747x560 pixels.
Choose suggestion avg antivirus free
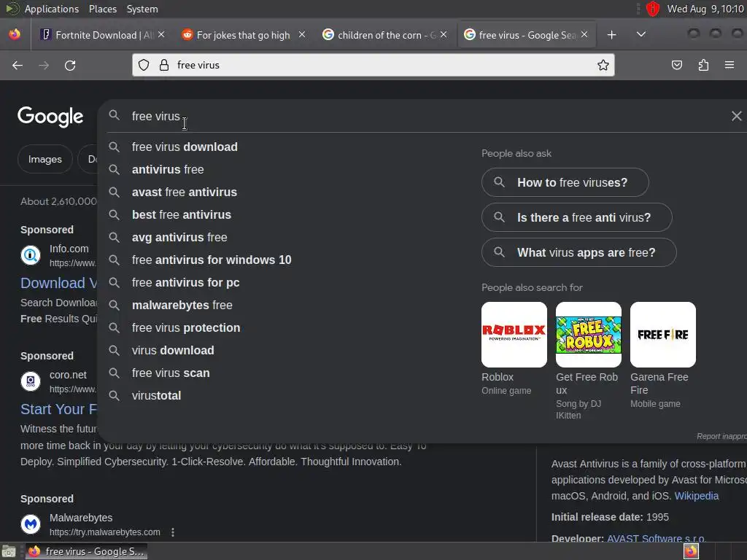pos(179,237)
